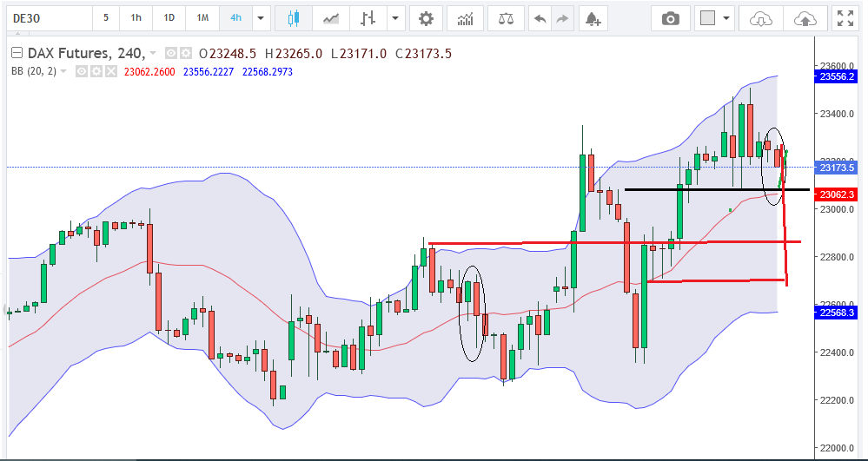This screenshot has height=461, width=868.
Task: Click the 23400.0 price scale tick
Action: pyautogui.click(x=838, y=114)
